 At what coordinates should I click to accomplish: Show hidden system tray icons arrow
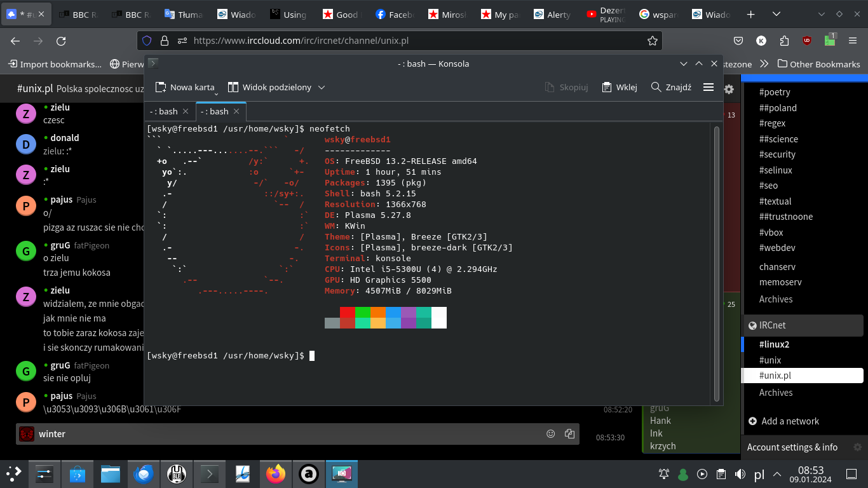[x=777, y=474]
